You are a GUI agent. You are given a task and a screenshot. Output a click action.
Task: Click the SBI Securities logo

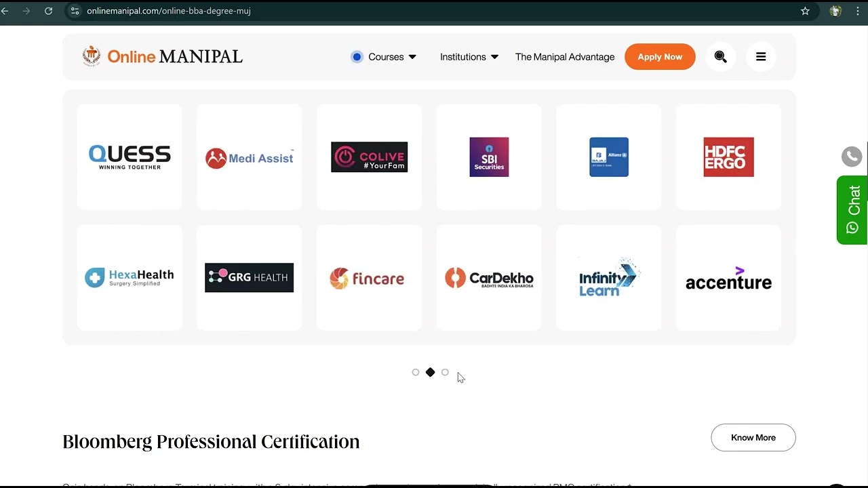(x=489, y=157)
